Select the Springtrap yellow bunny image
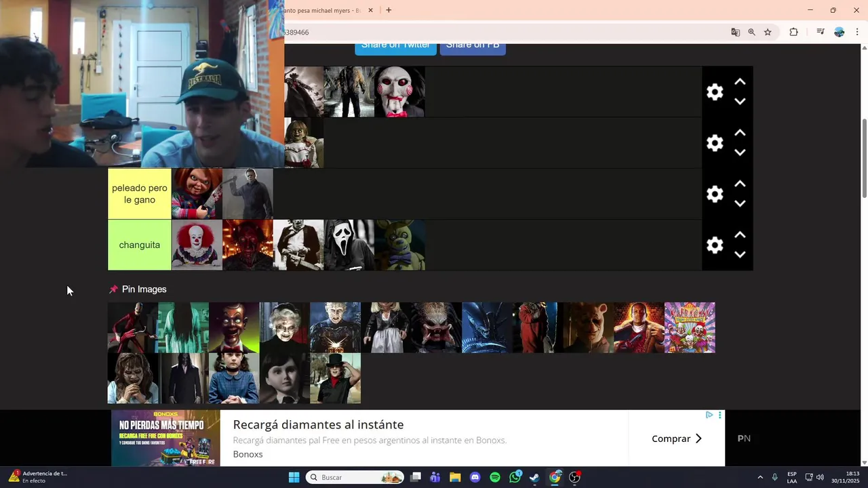The height and width of the screenshot is (488, 868). click(x=400, y=245)
